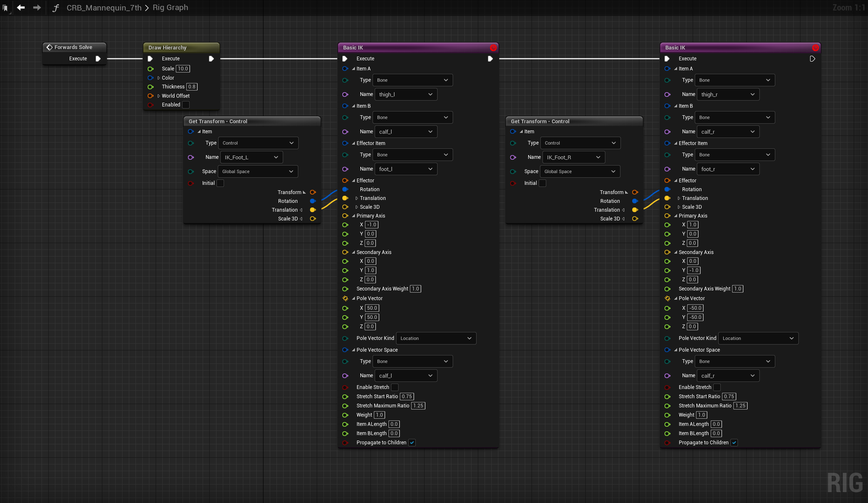Click the Draw Hierarchy Scale value field
Image resolution: width=868 pixels, height=503 pixels.
183,69
